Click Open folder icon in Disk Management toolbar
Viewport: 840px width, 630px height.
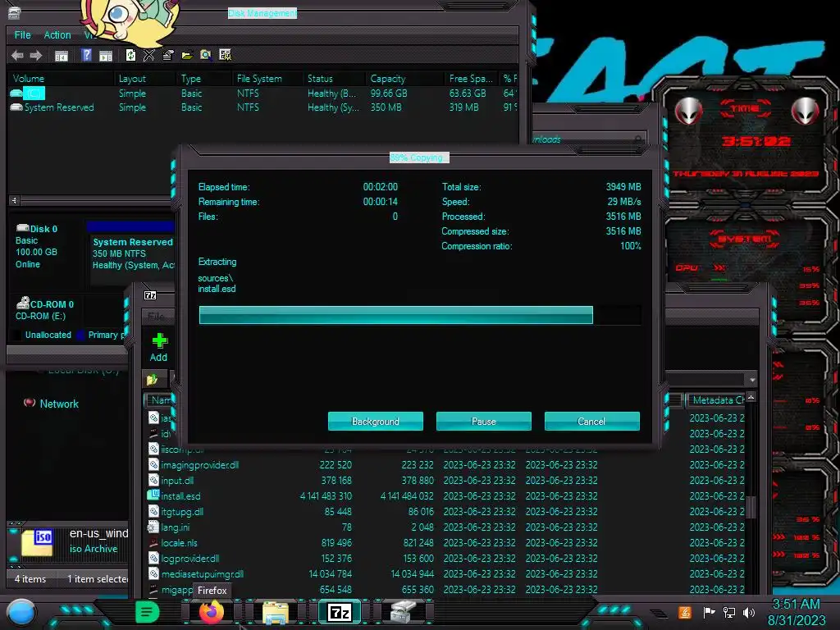click(187, 55)
